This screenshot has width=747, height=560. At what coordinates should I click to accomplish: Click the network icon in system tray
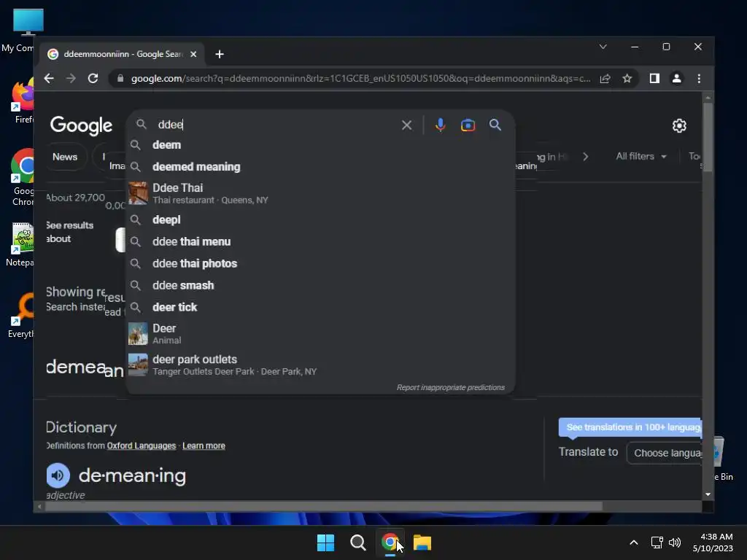[x=657, y=542]
